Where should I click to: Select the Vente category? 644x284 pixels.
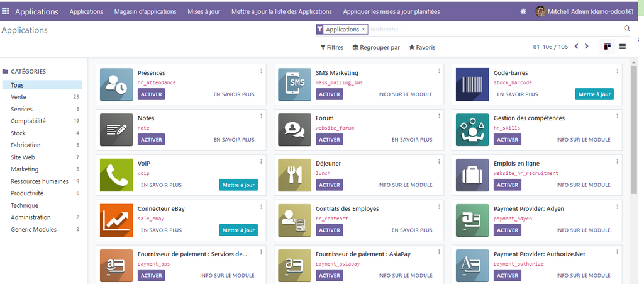pos(42,97)
